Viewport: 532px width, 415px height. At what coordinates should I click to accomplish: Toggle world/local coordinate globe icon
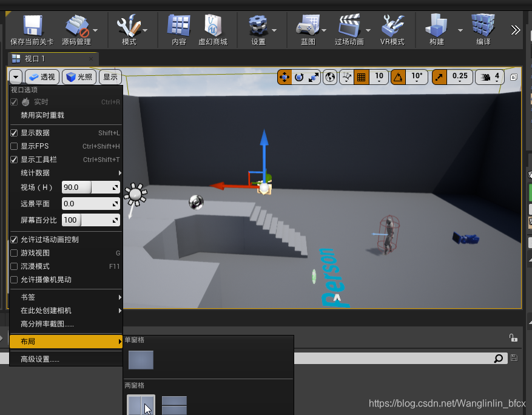point(330,78)
